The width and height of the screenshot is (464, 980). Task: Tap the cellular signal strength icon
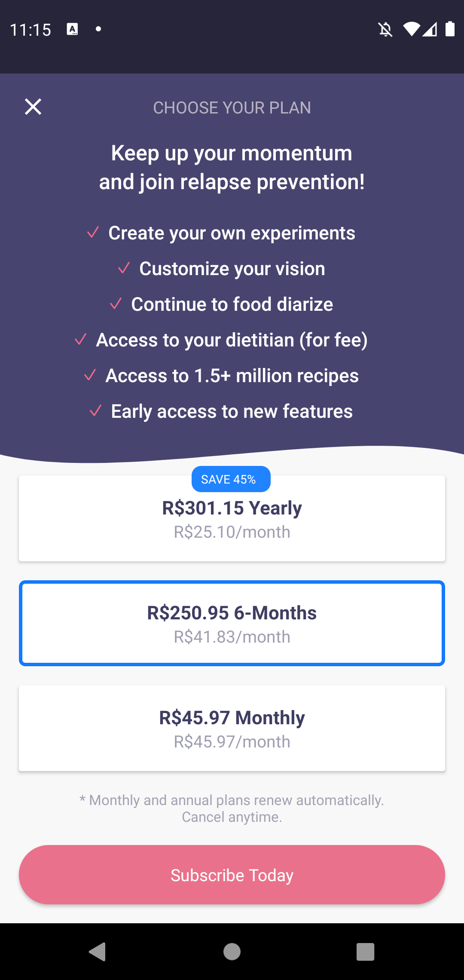[430, 29]
